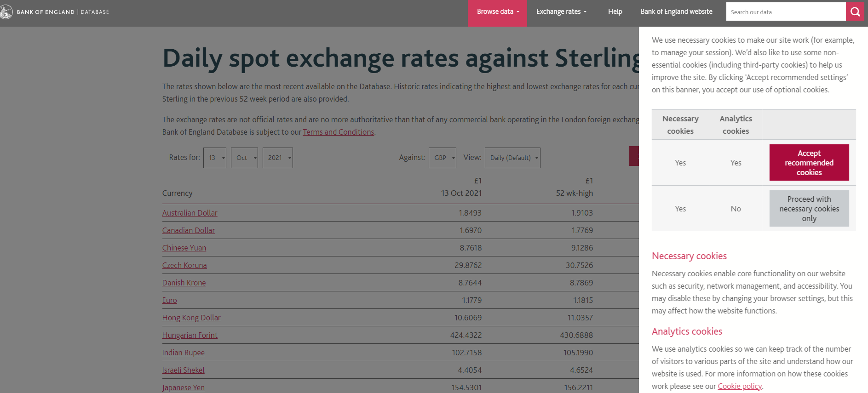The width and height of the screenshot is (868, 393).
Task: Click the Analytics cookies column header
Action: coord(736,125)
